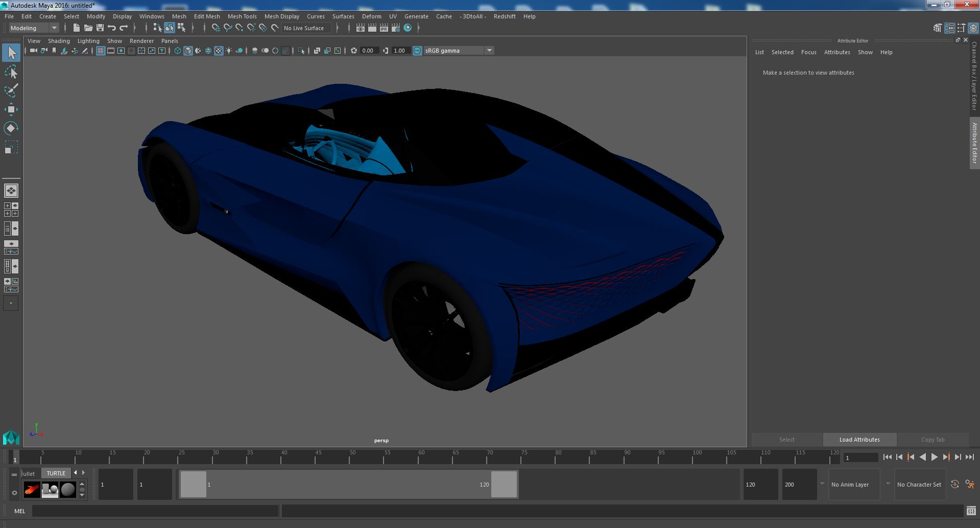This screenshot has width=980, height=528.
Task: Click the range slider right handle
Action: (504, 484)
